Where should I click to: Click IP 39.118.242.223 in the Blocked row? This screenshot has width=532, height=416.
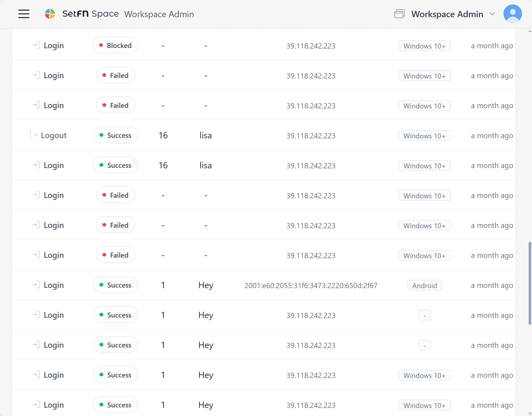(x=311, y=46)
